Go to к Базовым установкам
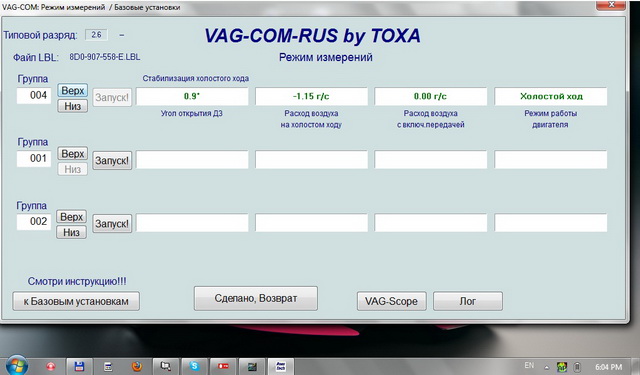 (x=76, y=301)
